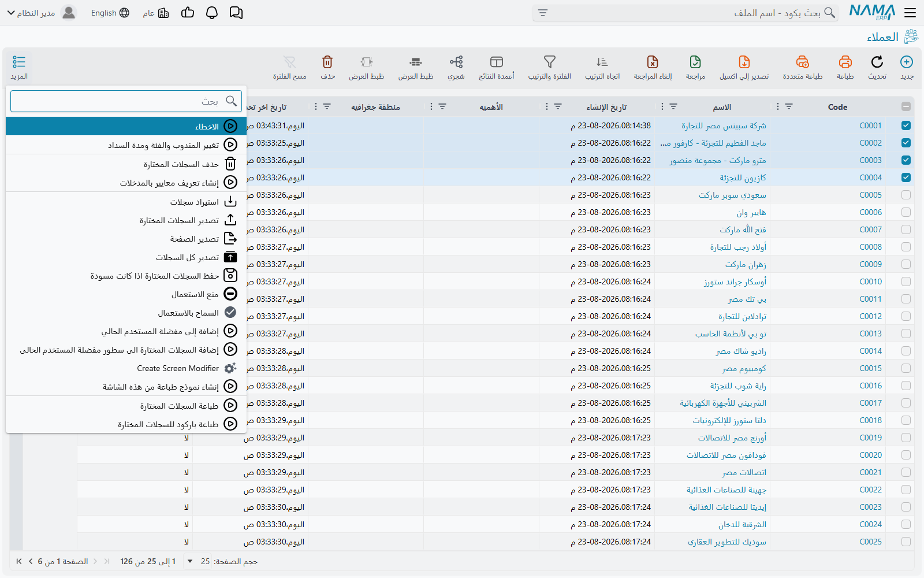924x578 pixels.
Task: Open الاسم column three-dots options
Action: (662, 106)
